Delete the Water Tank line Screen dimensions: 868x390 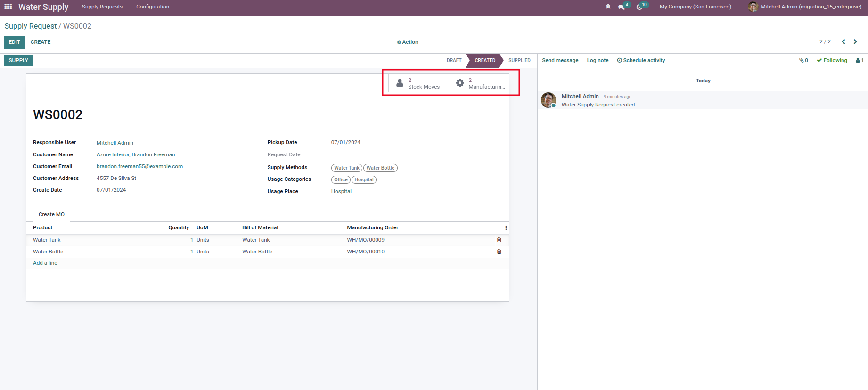pos(499,240)
